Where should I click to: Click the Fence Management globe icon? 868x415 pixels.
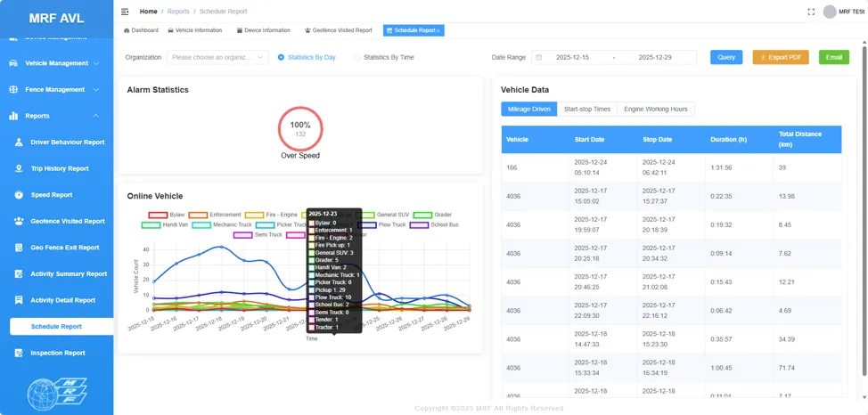[x=13, y=90]
